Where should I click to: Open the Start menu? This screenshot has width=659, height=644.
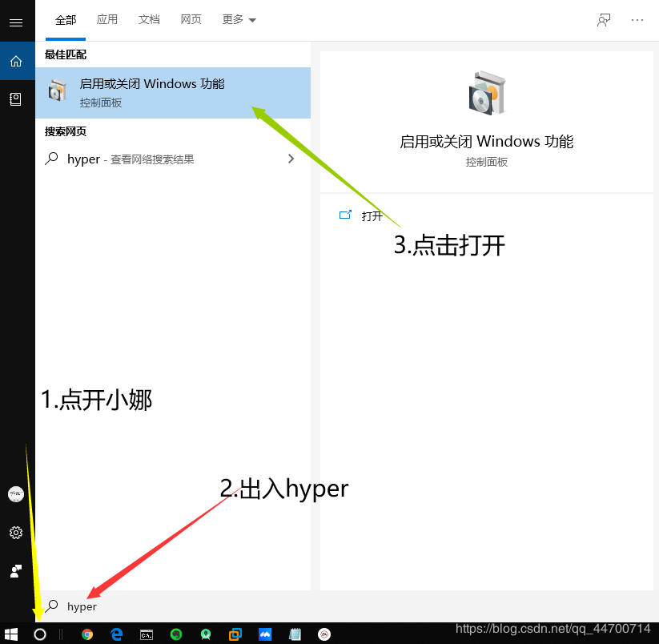(x=12, y=634)
